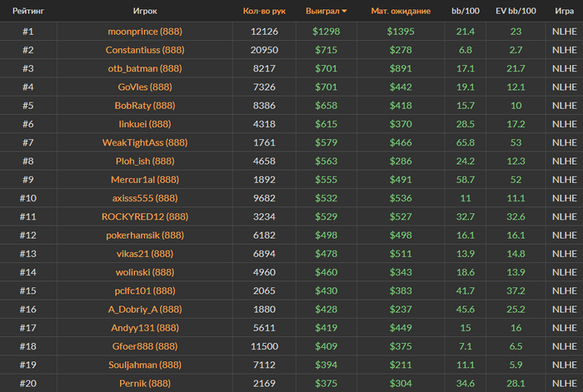Click the Рейтинг column header
Image resolution: width=583 pixels, height=392 pixels.
point(28,11)
